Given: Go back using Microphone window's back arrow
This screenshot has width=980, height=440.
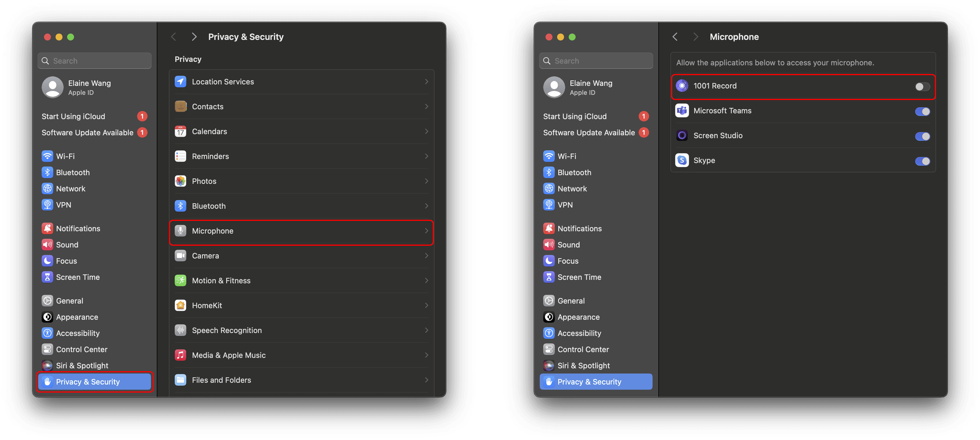Looking at the screenshot, I should tap(675, 37).
